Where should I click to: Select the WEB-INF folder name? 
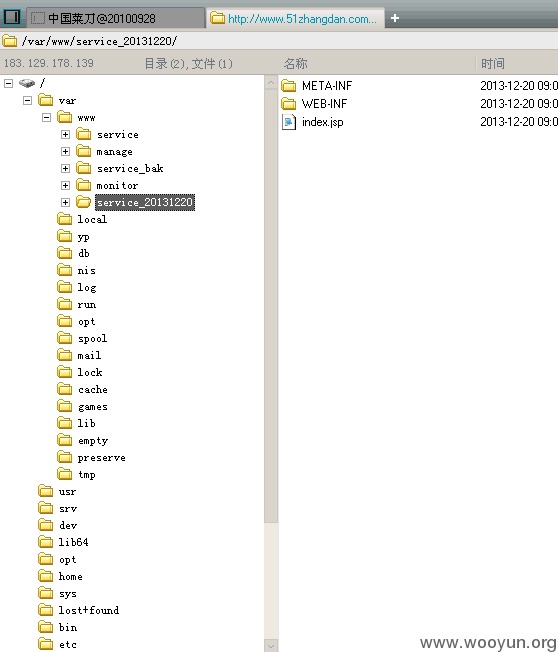pyautogui.click(x=324, y=104)
